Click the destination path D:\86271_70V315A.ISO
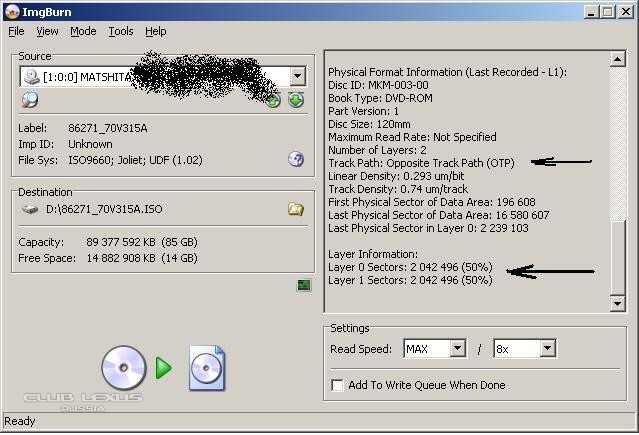 pos(104,209)
